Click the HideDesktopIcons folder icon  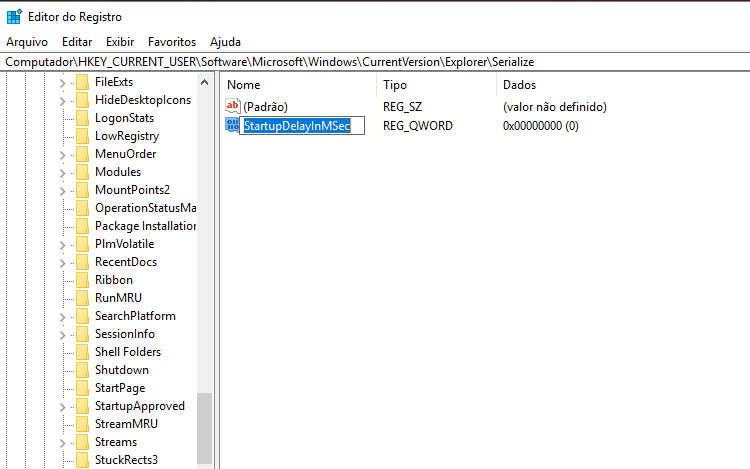pyautogui.click(x=82, y=100)
